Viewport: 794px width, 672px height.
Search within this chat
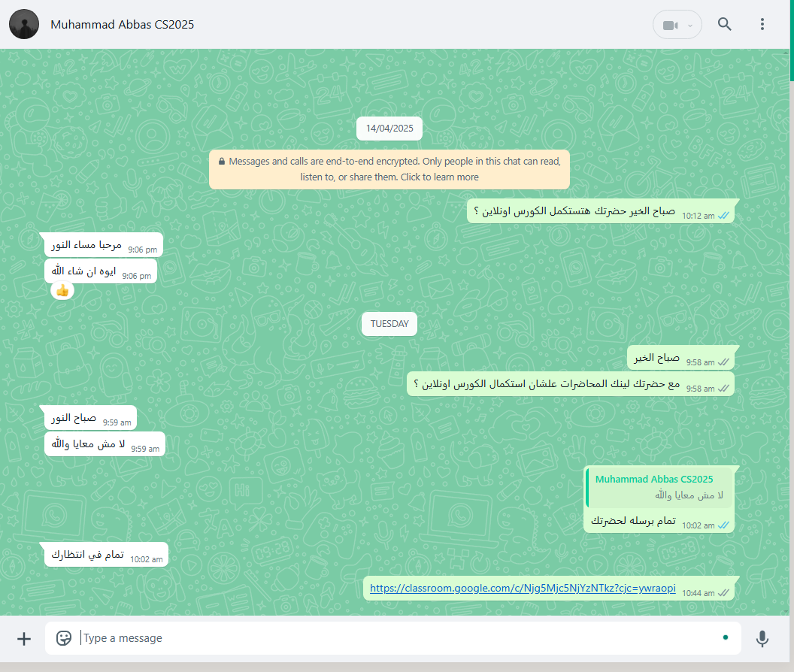(725, 24)
